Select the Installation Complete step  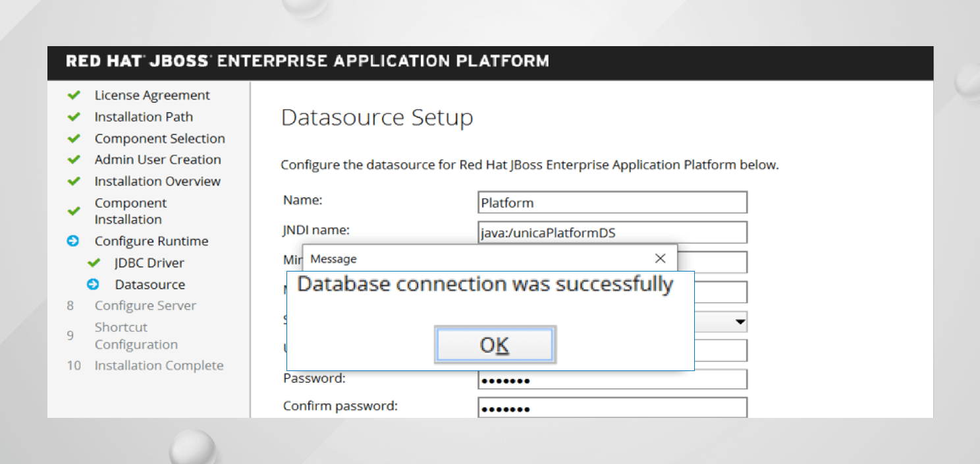159,366
